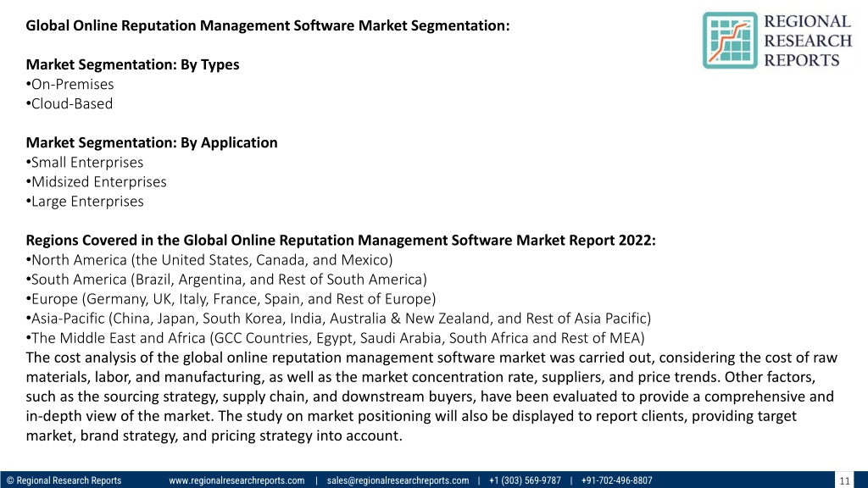Click the 'Small Enterprises' bullet item
Viewport: 868px width, 488px height.
(x=84, y=162)
